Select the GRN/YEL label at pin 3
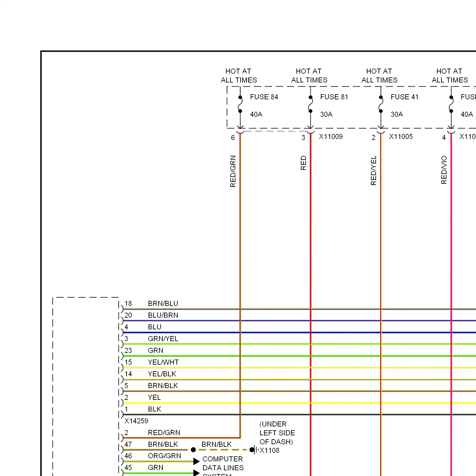The image size is (476, 476). click(163, 339)
